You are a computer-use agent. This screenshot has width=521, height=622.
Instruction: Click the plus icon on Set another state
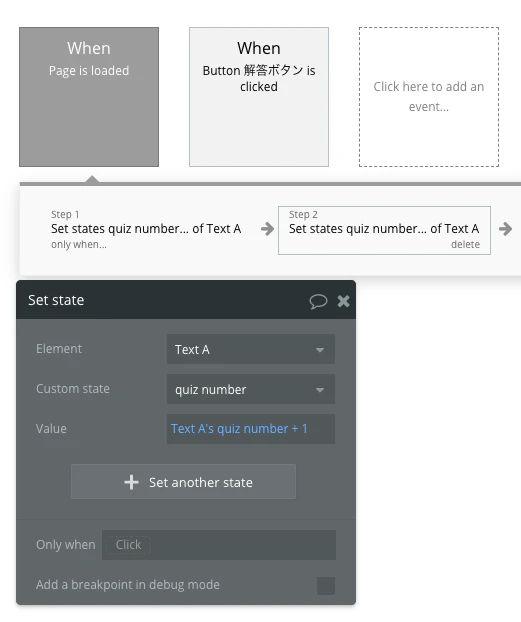pos(131,482)
